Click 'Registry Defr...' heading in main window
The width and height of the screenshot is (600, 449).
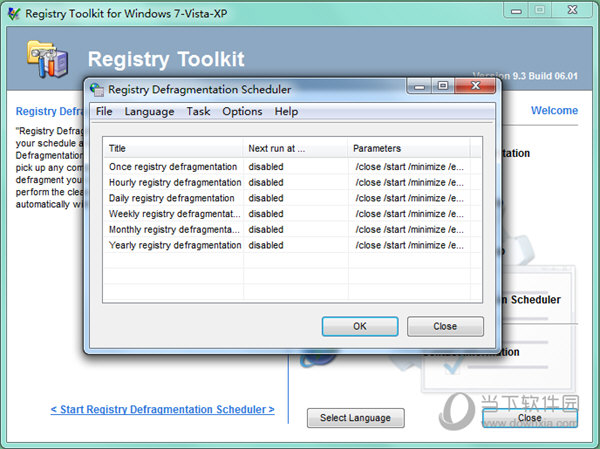tap(49, 111)
